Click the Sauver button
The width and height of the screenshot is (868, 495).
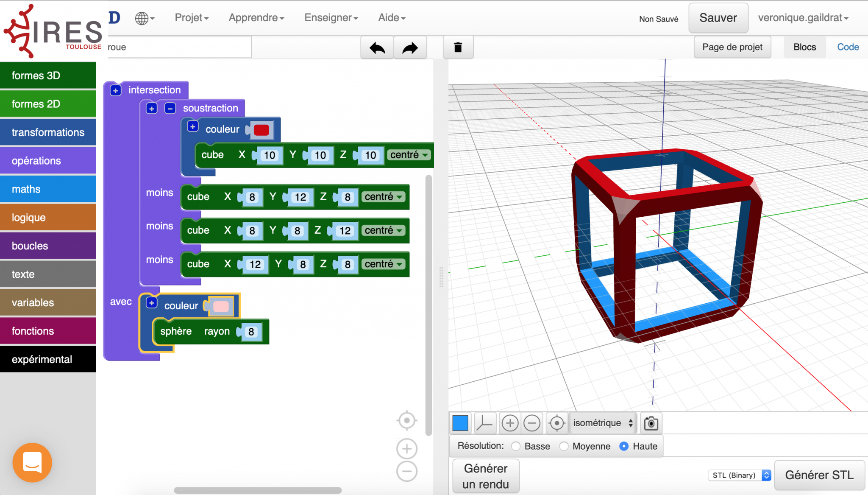pyautogui.click(x=718, y=18)
